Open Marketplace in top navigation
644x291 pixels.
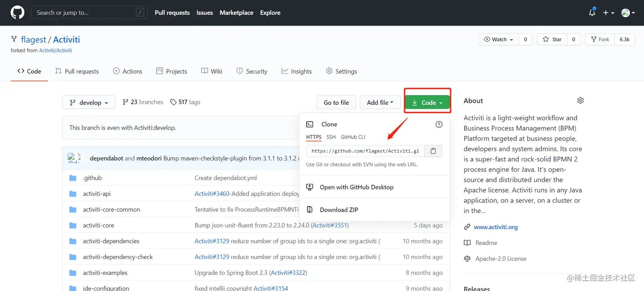[236, 13]
